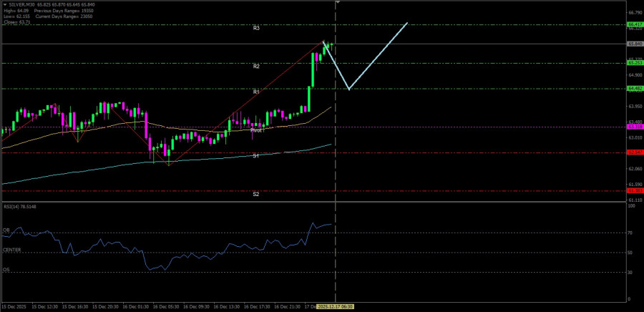Click the OB overbought level label
Viewport: 644px width, 312px height.
6,230
